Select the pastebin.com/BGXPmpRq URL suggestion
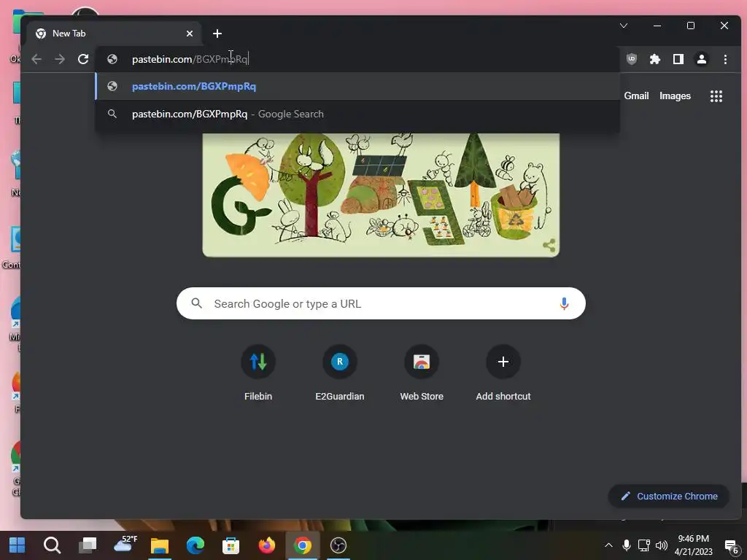 tap(357, 86)
